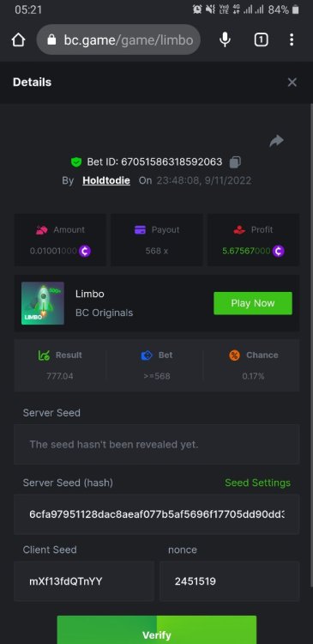Open the browser tab switcher icon

pyautogui.click(x=262, y=39)
